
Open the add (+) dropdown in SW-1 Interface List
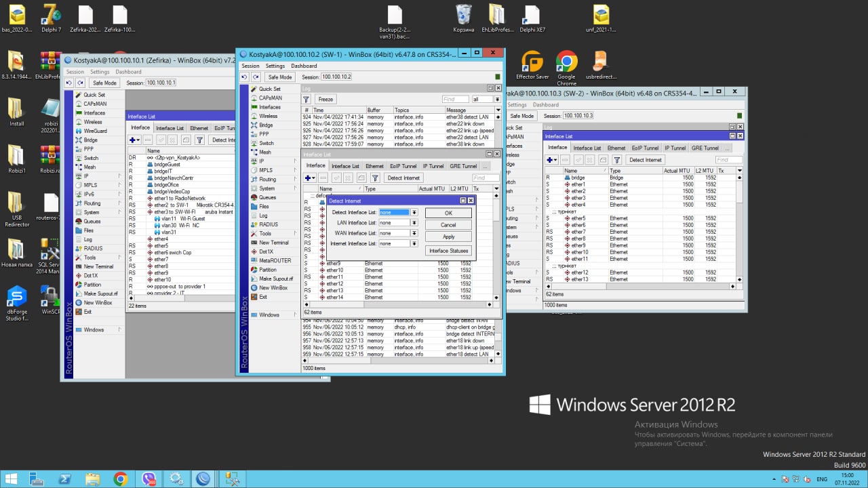tap(309, 178)
